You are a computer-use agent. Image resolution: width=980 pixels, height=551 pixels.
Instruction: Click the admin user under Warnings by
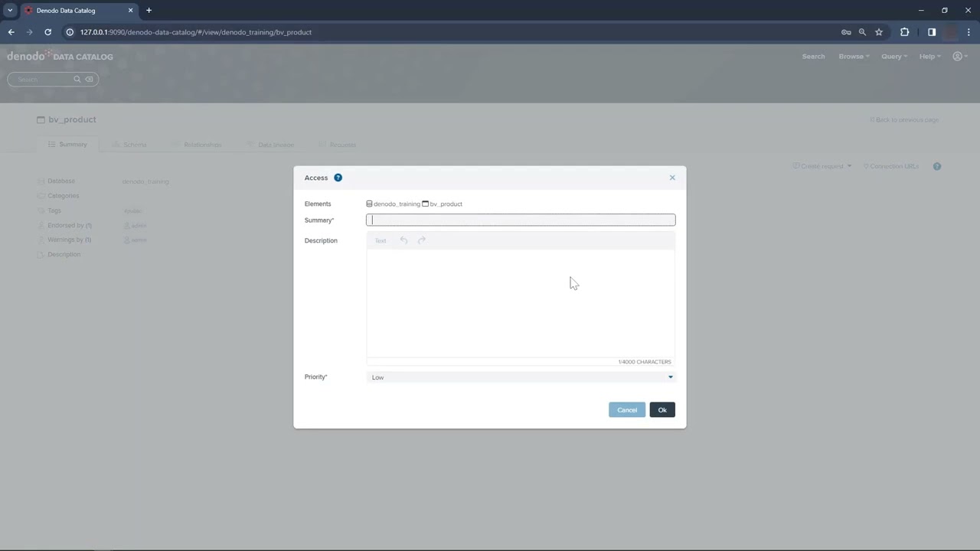[x=135, y=240]
